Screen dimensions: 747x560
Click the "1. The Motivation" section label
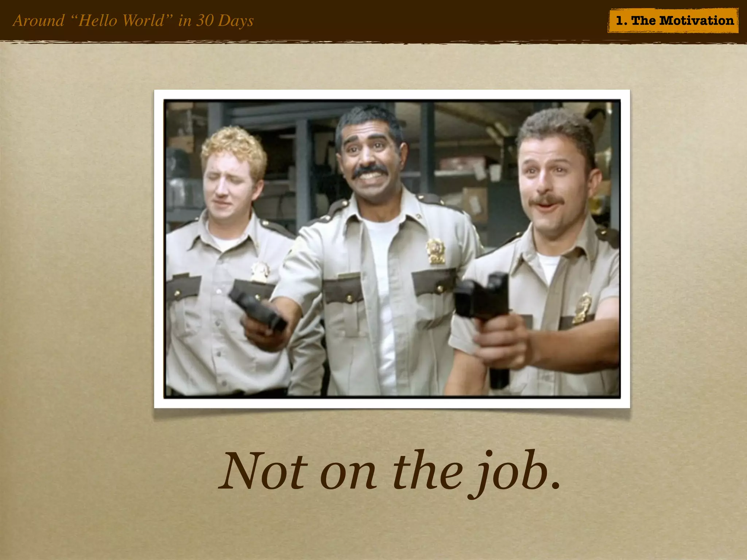coord(673,21)
